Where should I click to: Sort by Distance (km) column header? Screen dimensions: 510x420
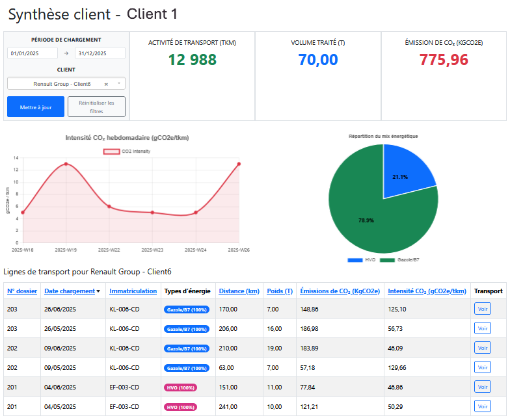coord(239,291)
